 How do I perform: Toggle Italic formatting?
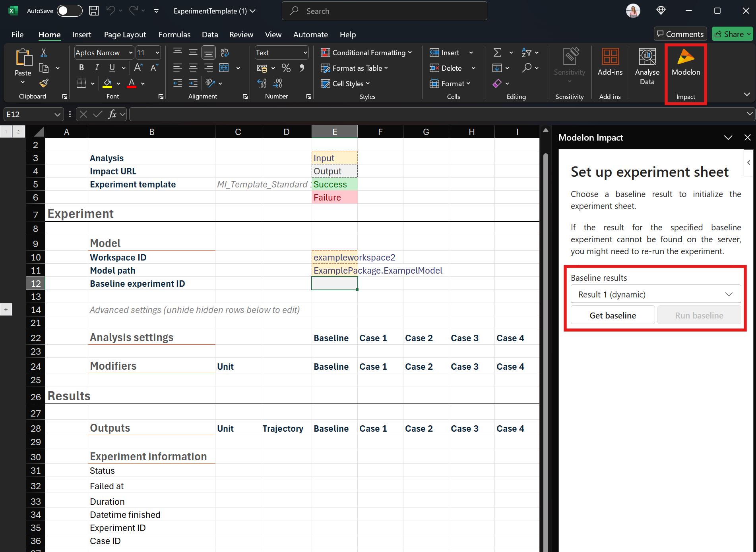coord(97,68)
